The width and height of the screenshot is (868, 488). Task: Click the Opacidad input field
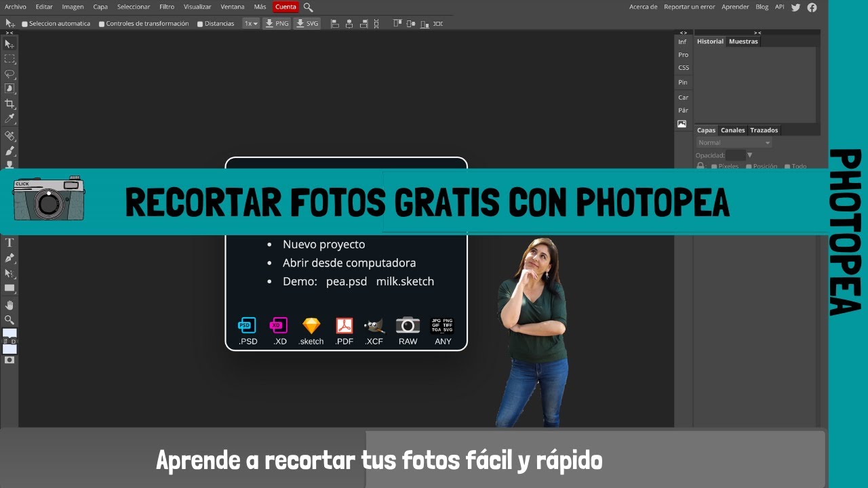[736, 155]
